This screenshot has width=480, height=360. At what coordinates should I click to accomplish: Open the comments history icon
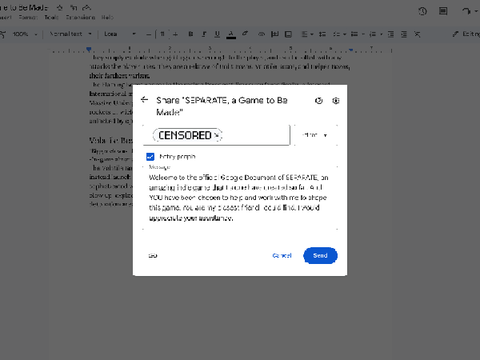point(443,11)
